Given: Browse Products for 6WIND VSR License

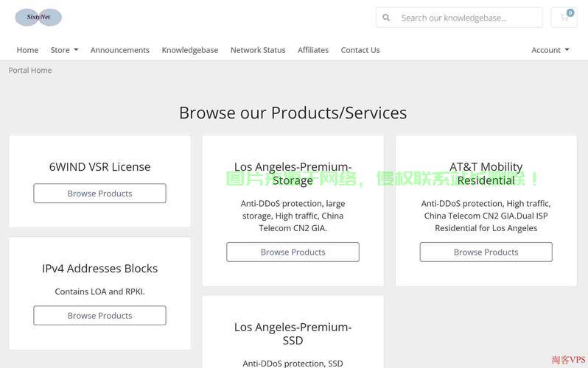Looking at the screenshot, I should pyautogui.click(x=99, y=194).
